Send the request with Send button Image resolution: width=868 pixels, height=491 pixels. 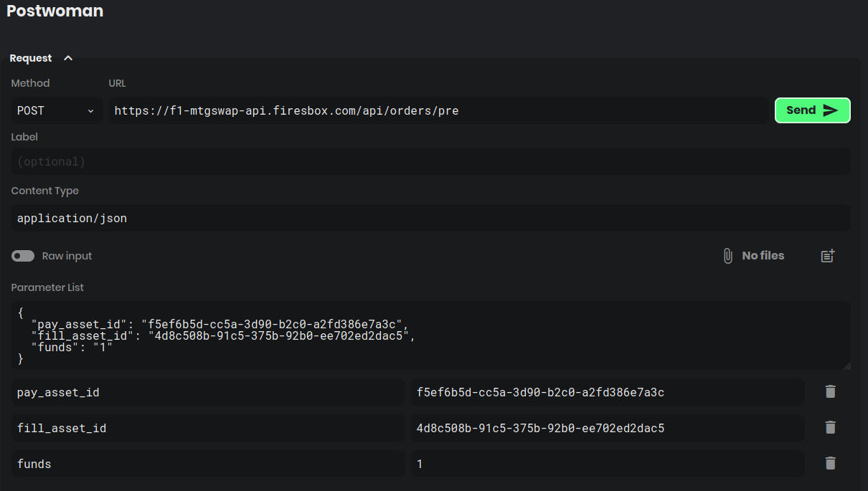813,110
